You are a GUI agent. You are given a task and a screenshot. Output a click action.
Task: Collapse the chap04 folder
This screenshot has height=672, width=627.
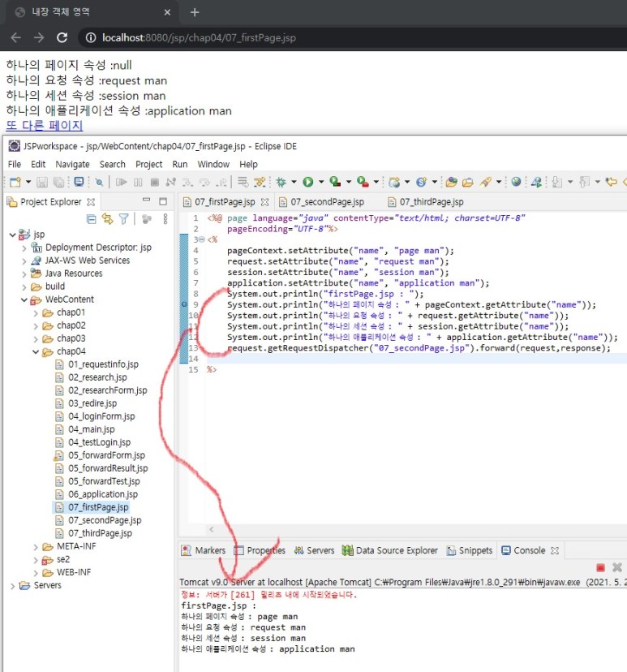36,352
